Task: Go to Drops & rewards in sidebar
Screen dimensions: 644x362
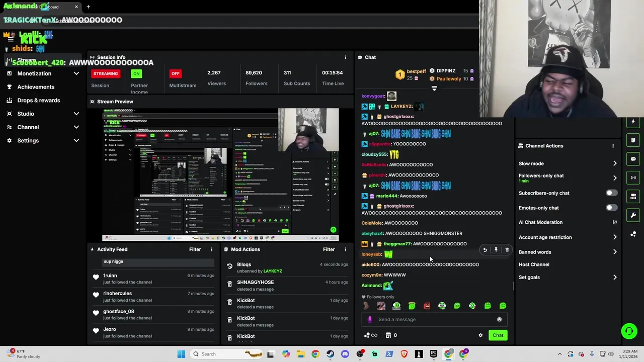Action: coord(39,101)
